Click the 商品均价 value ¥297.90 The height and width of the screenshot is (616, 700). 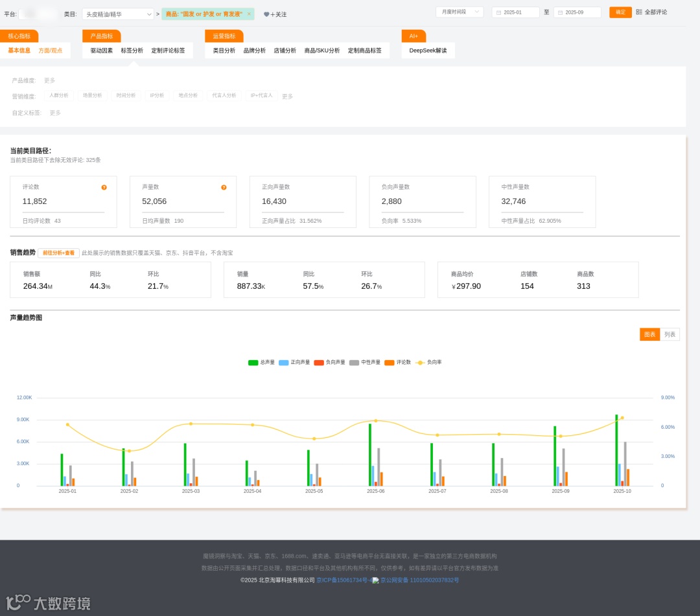(x=466, y=286)
